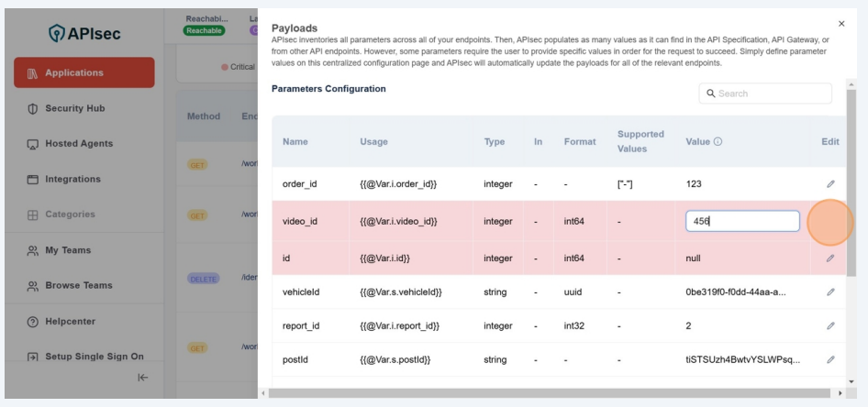The height and width of the screenshot is (407, 868).
Task: Click the {{@Var.i.report_id}} usage cell
Action: [400, 325]
